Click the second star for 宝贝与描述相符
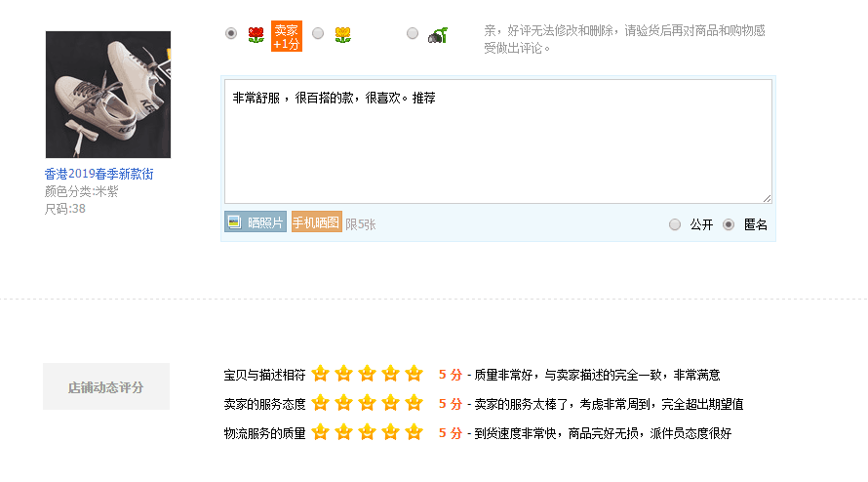 click(x=343, y=374)
